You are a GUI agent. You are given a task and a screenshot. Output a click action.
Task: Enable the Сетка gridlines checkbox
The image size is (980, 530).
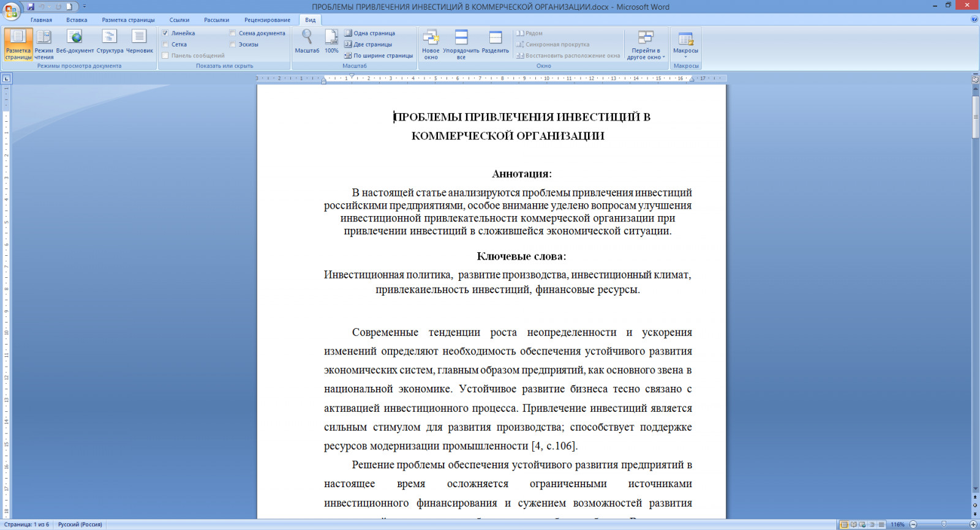(x=165, y=44)
